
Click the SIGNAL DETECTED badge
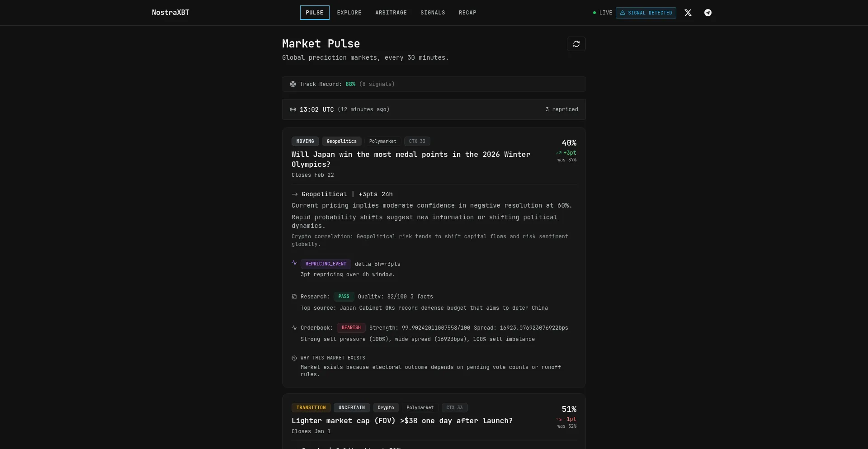pos(646,13)
